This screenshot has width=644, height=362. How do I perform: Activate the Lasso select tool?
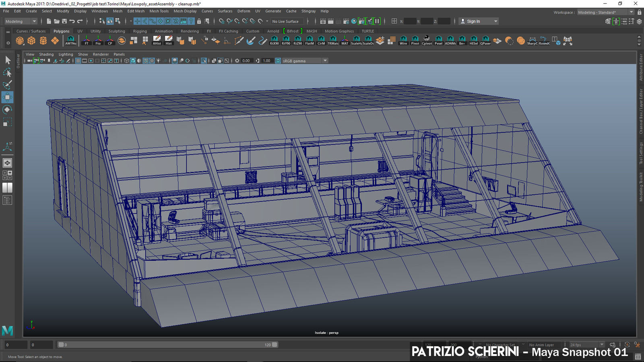point(7,73)
